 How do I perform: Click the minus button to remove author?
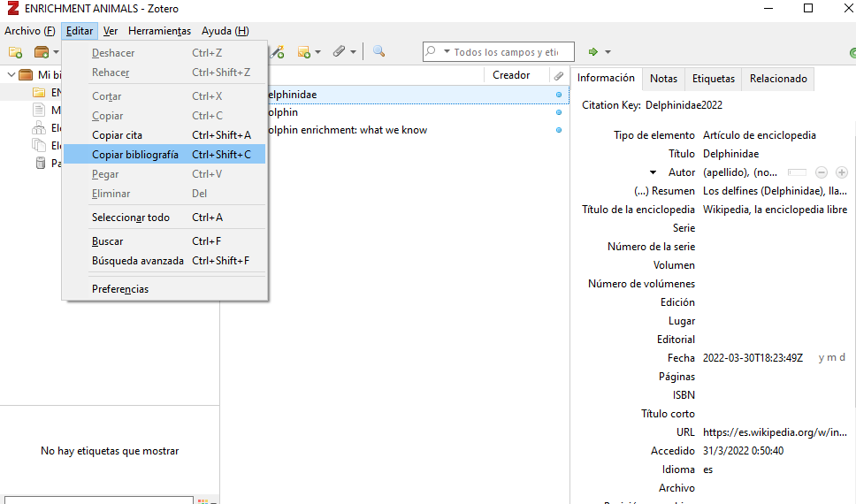pyautogui.click(x=821, y=172)
